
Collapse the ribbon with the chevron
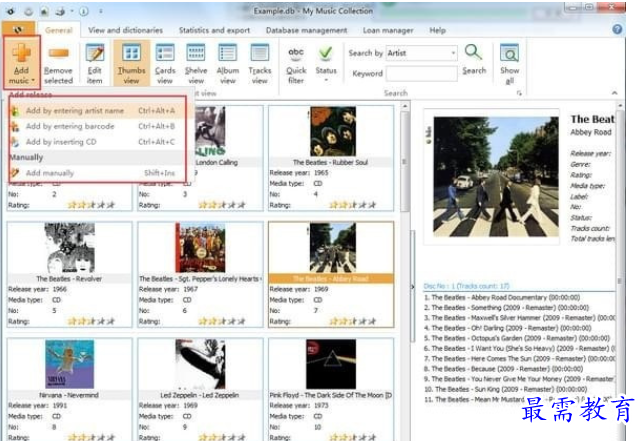(614, 93)
